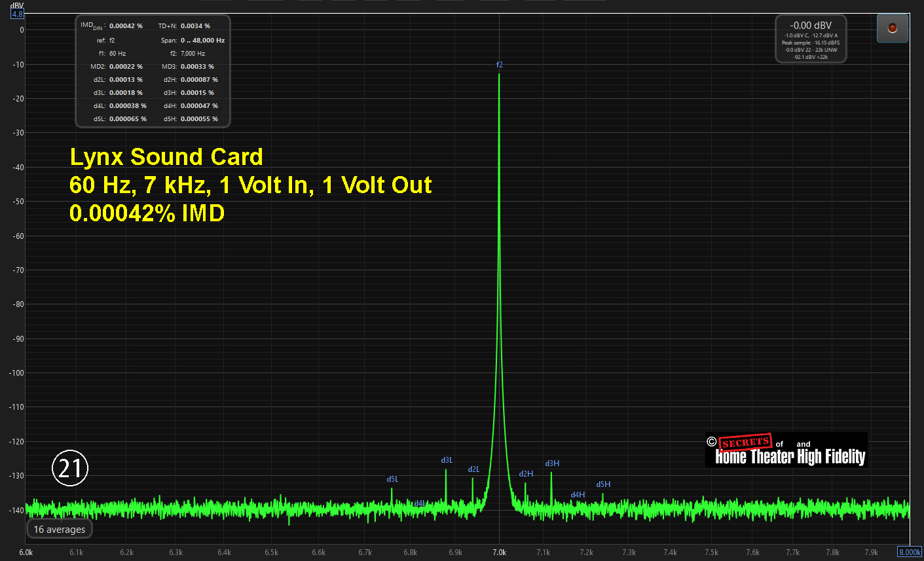Click the d2H marker label on graph
This screenshot has height=561, width=924.
point(526,474)
